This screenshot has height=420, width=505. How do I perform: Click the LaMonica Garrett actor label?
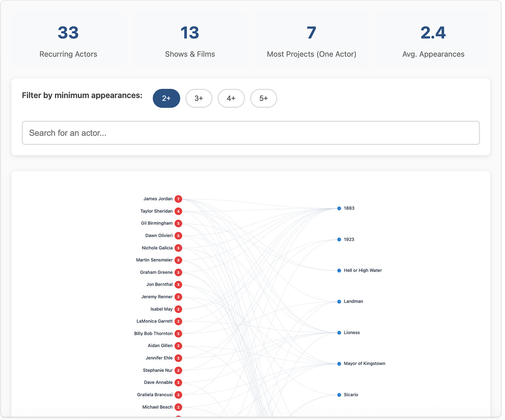pyautogui.click(x=154, y=321)
